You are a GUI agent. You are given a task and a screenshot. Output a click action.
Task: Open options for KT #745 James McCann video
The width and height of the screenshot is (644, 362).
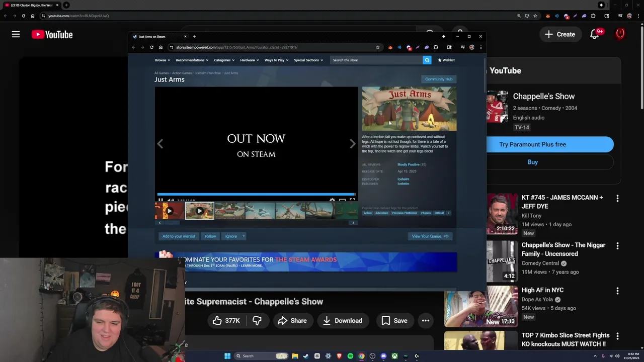(x=617, y=199)
